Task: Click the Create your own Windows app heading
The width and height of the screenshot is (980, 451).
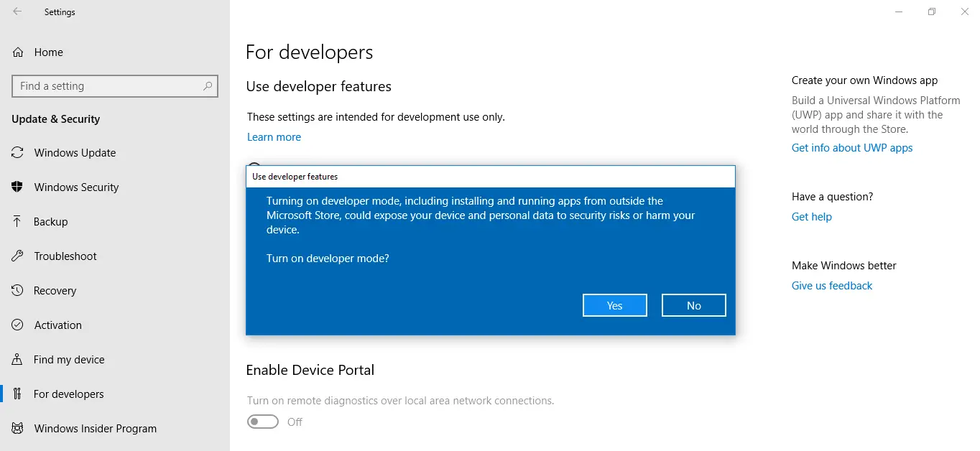Action: (x=865, y=80)
